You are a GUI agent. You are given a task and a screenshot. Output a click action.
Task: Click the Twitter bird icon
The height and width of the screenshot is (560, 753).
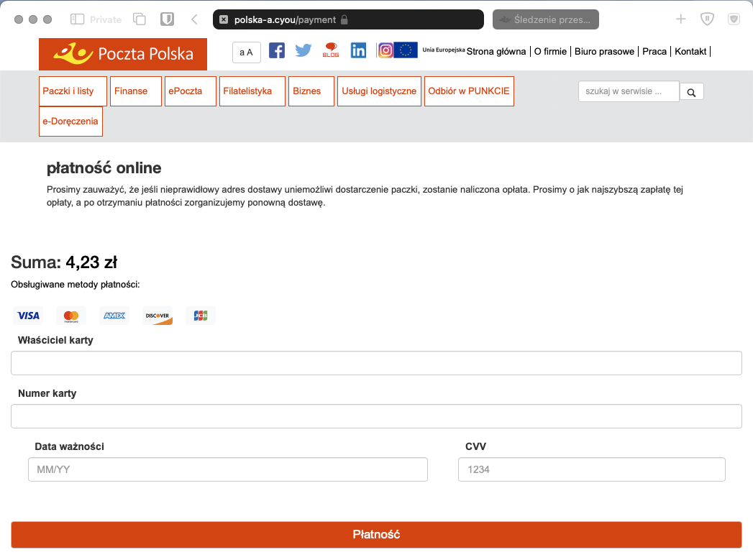[x=304, y=50]
